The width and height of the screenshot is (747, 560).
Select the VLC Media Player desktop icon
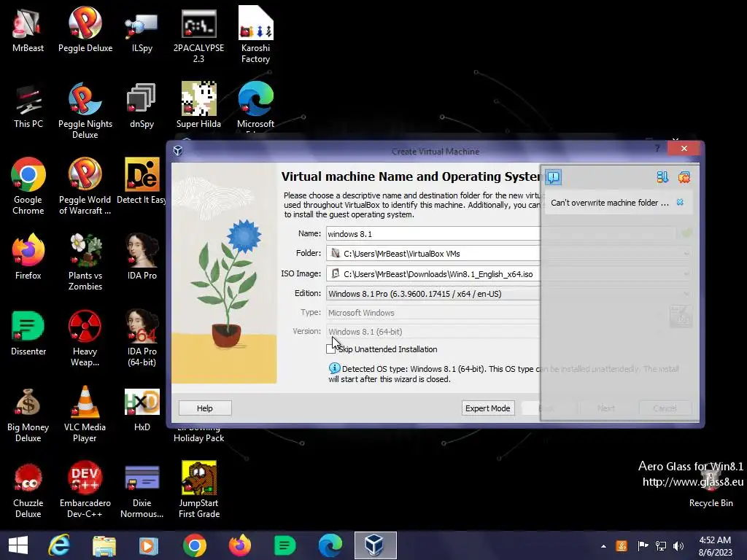point(85,414)
